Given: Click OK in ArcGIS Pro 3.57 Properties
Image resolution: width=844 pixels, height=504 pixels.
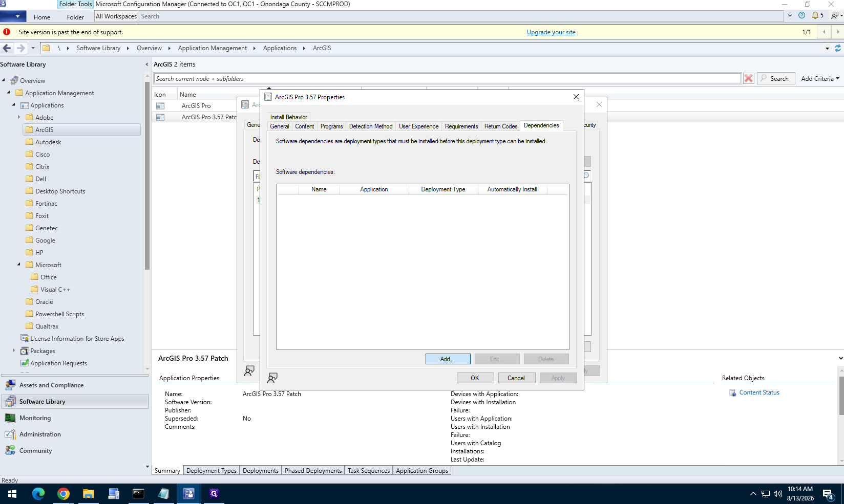Looking at the screenshot, I should point(475,378).
